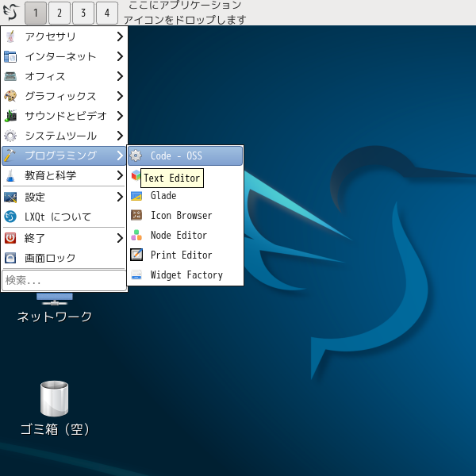Click the プログラミング hammer icon
Image resolution: width=476 pixels, height=476 pixels.
(10, 155)
